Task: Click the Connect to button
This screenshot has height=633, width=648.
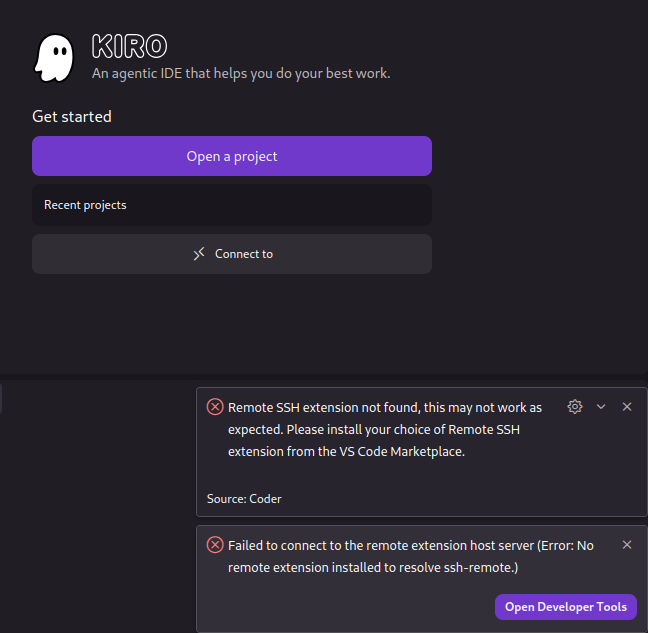Action: pos(232,254)
